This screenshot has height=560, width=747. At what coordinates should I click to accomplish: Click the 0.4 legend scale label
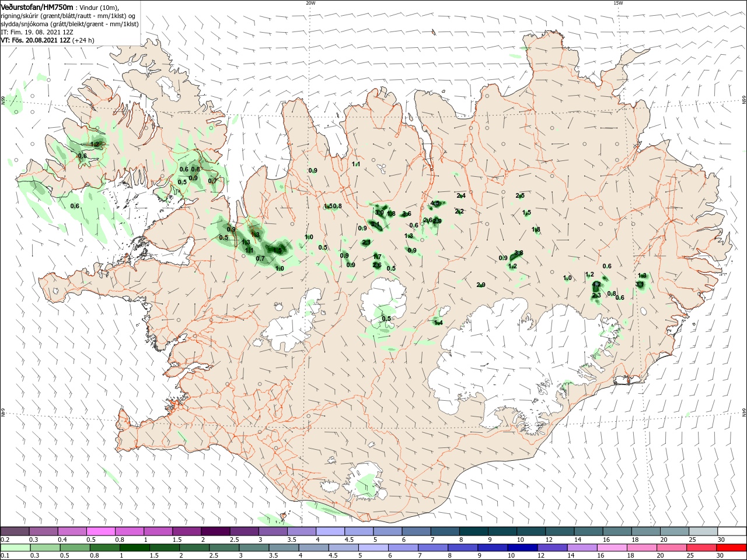62,540
